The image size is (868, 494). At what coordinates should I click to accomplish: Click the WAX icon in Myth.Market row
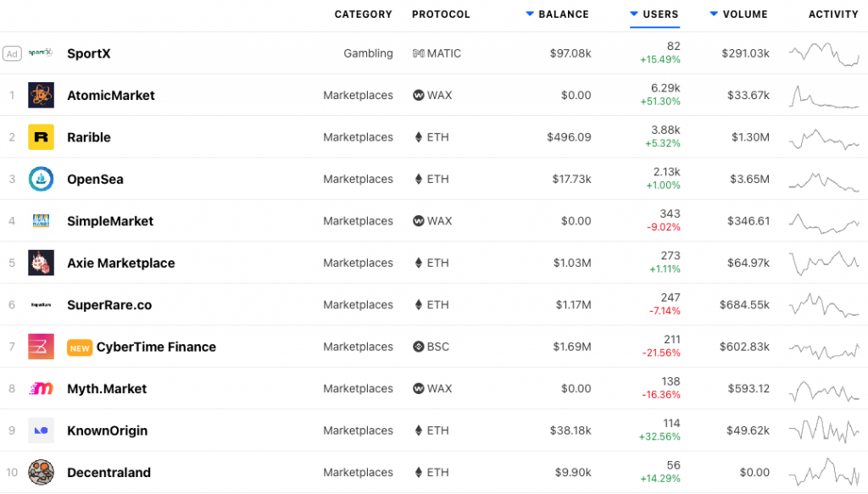[419, 389]
